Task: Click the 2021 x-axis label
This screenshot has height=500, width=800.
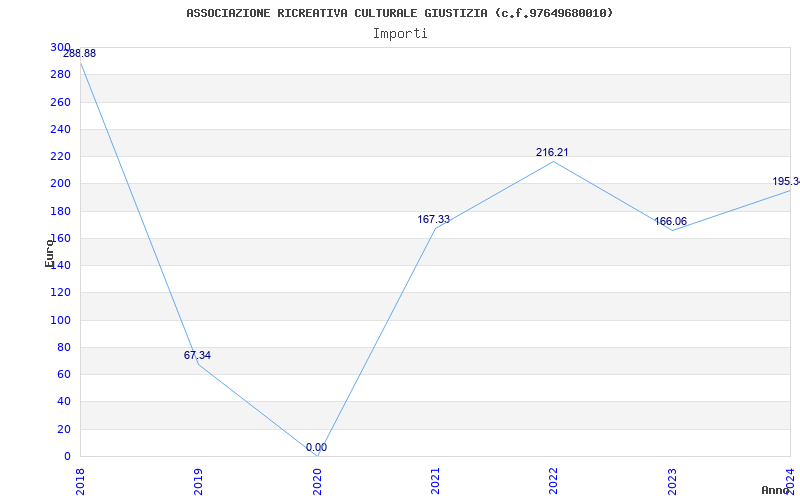Action: [435, 481]
